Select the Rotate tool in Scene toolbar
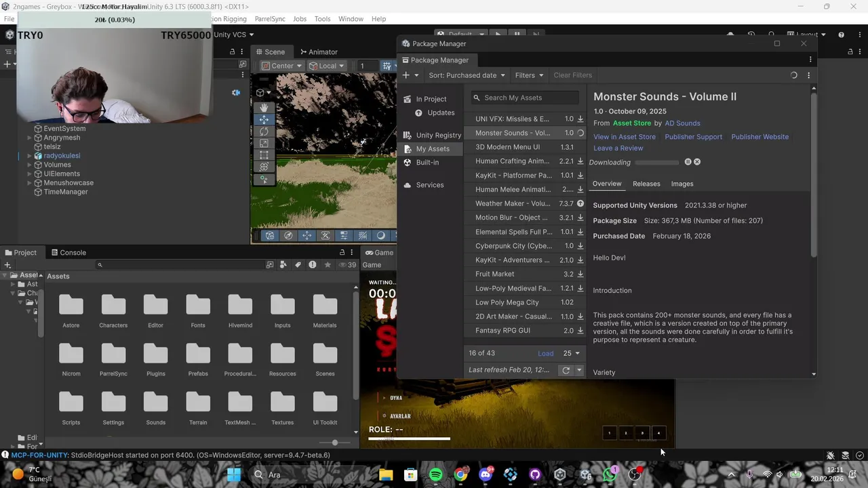Viewport: 868px width, 488px height. pyautogui.click(x=264, y=131)
